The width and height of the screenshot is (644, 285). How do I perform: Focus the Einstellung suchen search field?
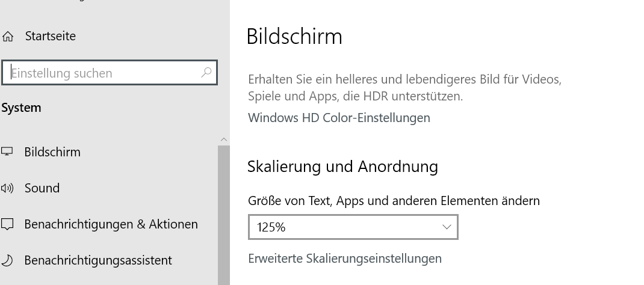click(102, 73)
